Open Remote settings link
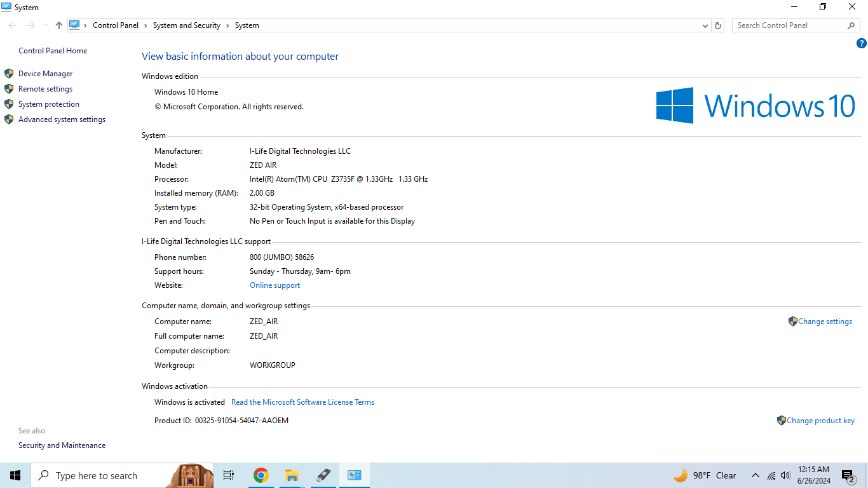868x488 pixels. pyautogui.click(x=46, y=89)
